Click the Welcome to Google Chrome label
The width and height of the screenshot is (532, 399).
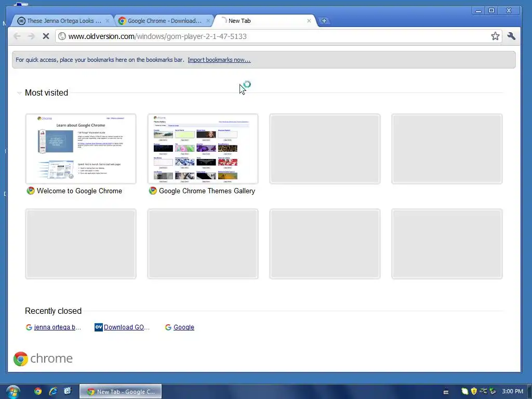[79, 191]
